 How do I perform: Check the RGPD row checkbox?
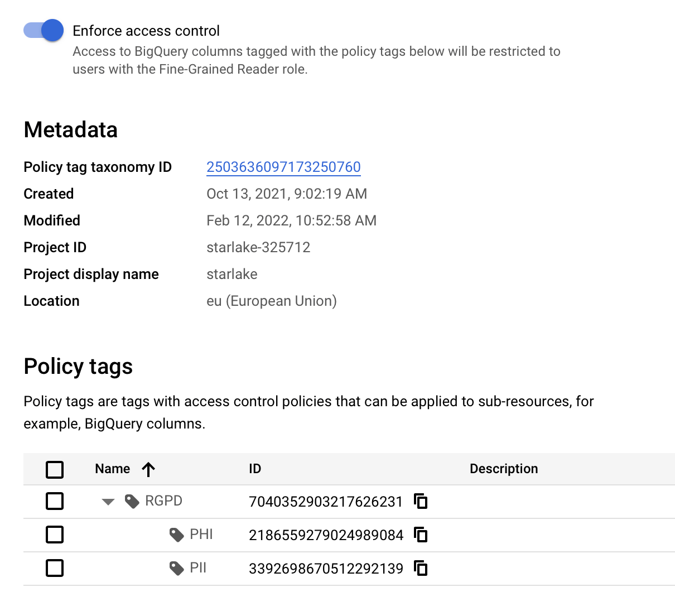(x=55, y=501)
